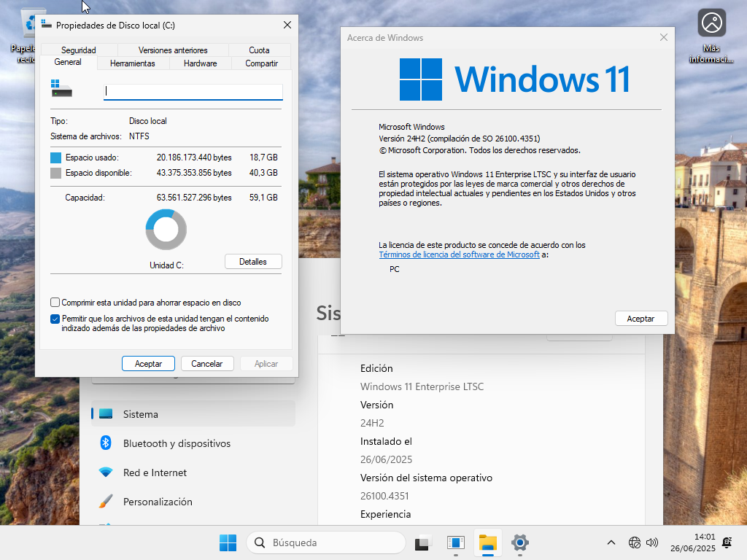The width and height of the screenshot is (747, 560).
Task: Open notifications bell in the tray
Action: tap(727, 542)
